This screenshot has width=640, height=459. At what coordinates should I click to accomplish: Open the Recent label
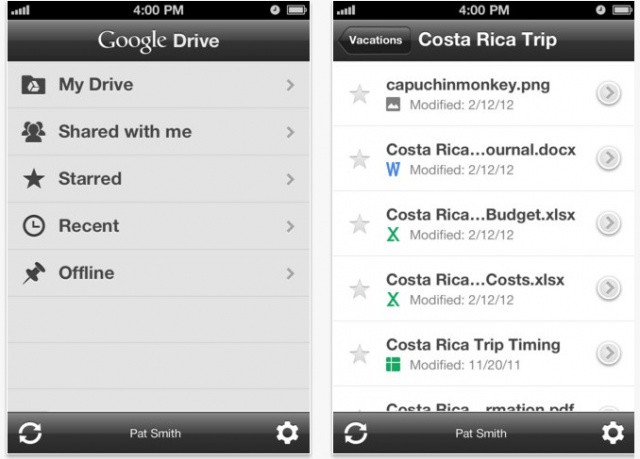pos(89,226)
